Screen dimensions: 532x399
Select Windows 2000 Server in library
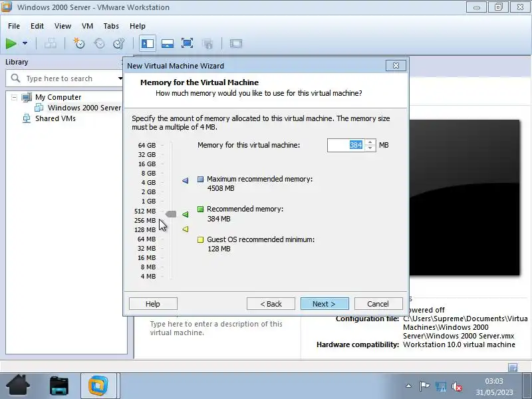coord(84,108)
